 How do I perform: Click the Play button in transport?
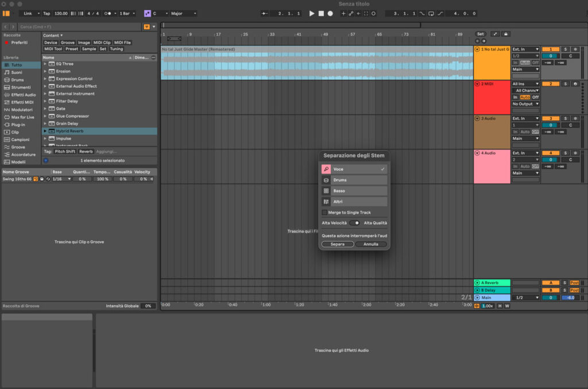[x=312, y=14]
